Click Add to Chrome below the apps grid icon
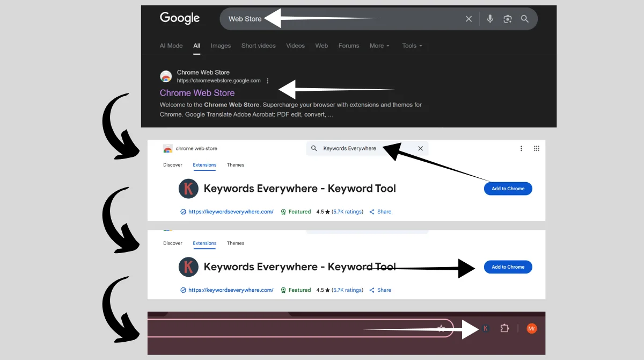This screenshot has height=360, width=644. (508, 189)
